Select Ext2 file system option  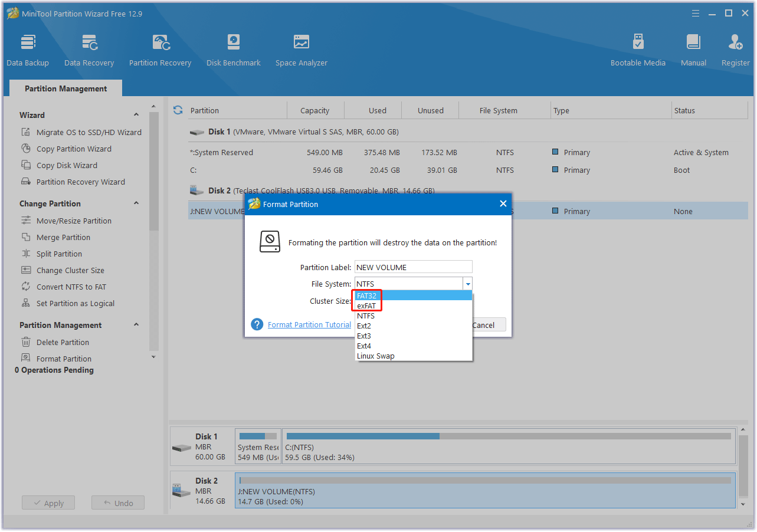click(x=414, y=326)
